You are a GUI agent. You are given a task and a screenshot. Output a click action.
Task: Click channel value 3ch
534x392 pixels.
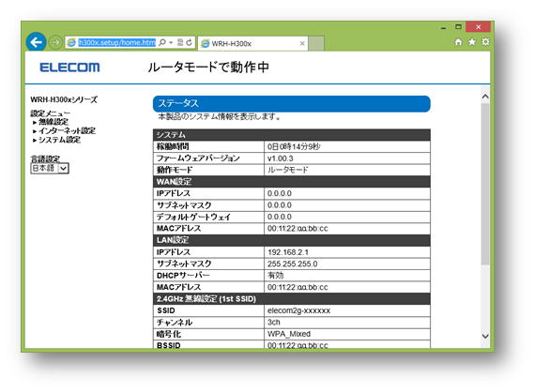[x=274, y=323]
